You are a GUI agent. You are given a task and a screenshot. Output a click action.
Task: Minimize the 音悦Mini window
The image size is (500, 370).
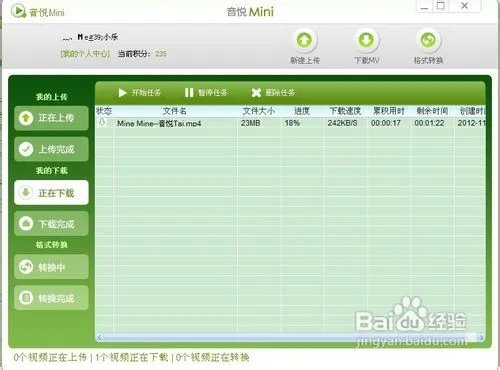coord(424,7)
